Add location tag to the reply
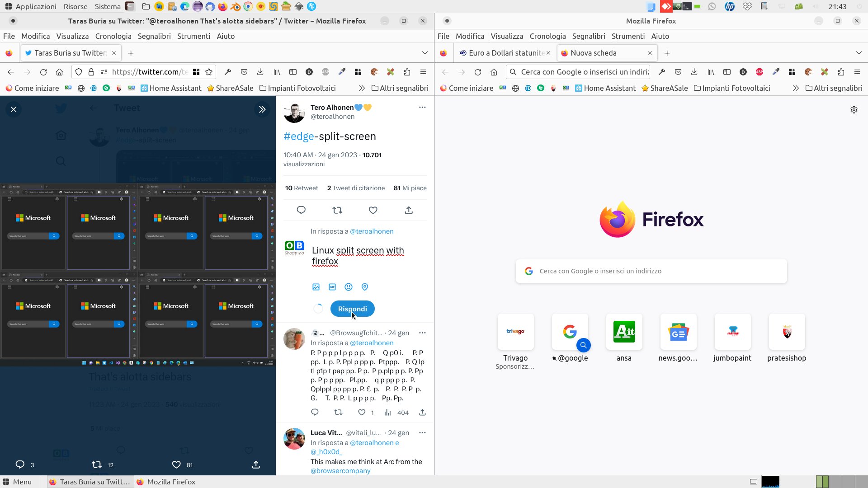 365,287
